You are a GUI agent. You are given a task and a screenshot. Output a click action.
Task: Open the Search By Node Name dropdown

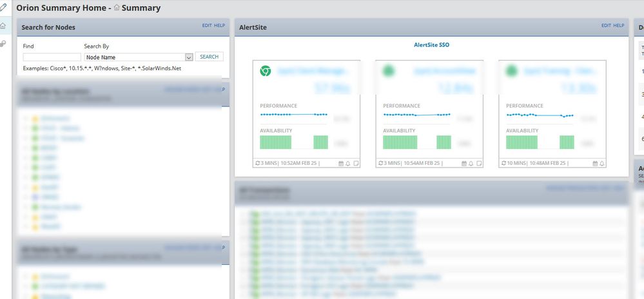(189, 57)
